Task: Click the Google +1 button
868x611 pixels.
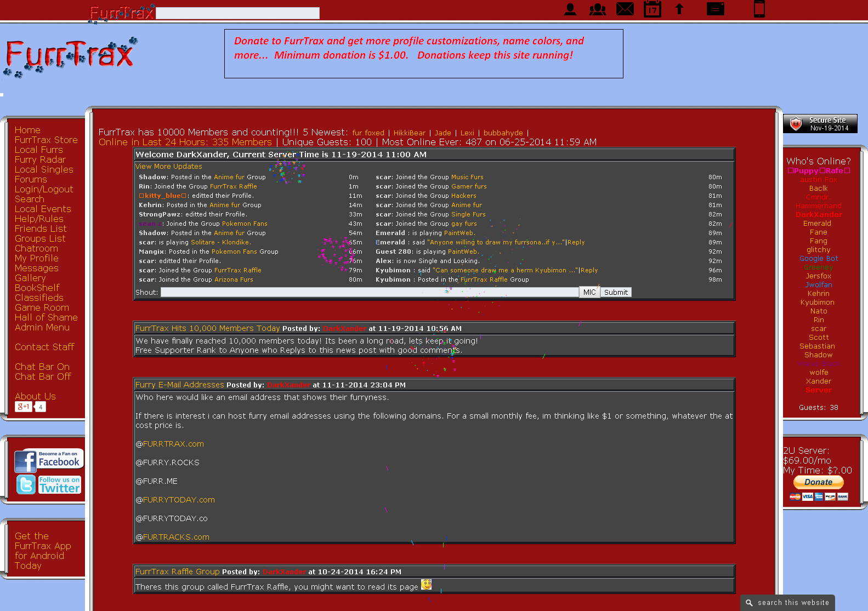Action: [x=24, y=407]
